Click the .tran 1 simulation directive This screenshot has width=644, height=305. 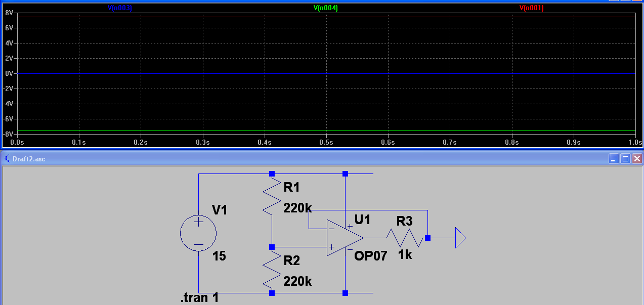pyautogui.click(x=200, y=298)
